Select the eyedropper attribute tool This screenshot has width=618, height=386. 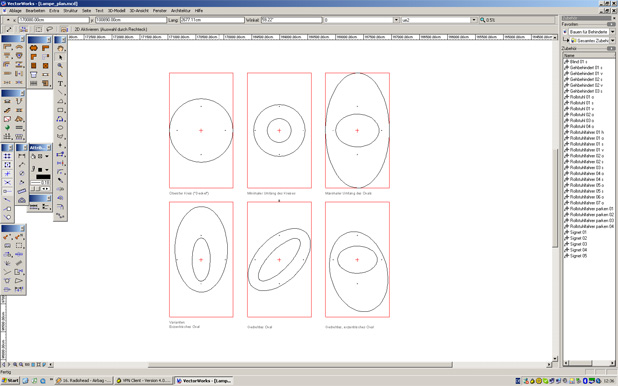click(60, 180)
